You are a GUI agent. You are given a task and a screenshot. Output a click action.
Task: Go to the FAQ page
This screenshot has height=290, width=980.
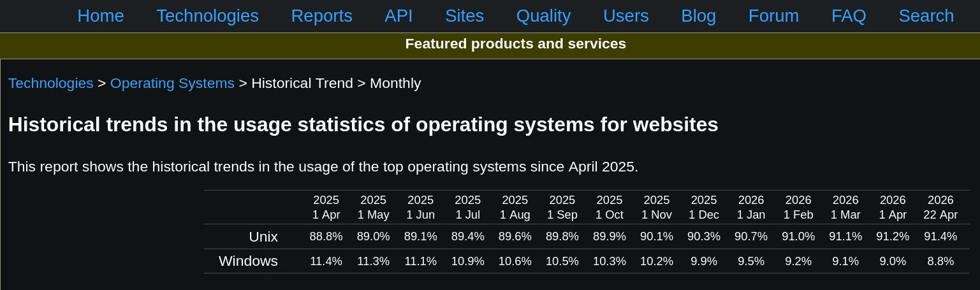[848, 16]
